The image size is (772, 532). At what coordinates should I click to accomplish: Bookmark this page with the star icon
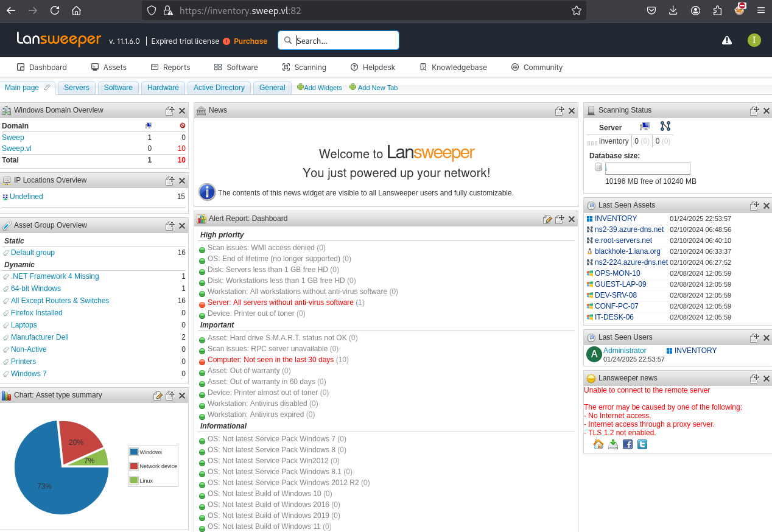tap(577, 10)
